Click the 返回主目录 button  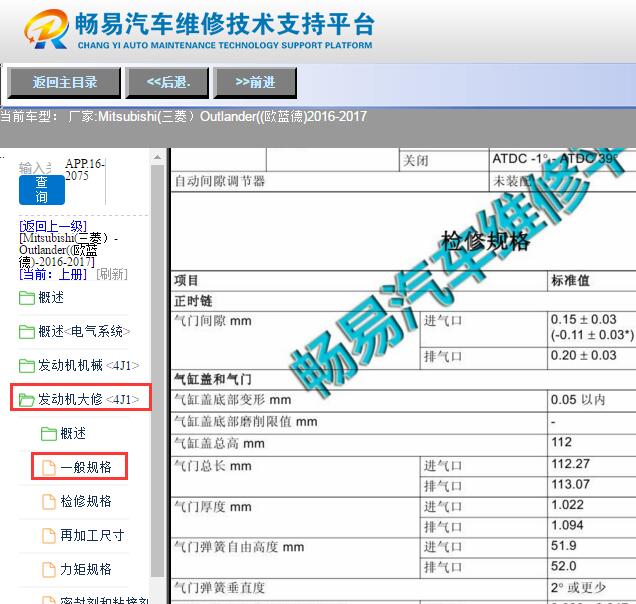pyautogui.click(x=64, y=83)
